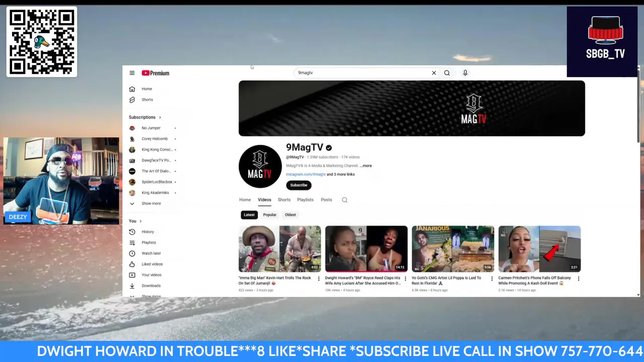The image size is (644, 362).
Task: Click Carmen Pritchett's Phone video title
Action: coord(534,281)
